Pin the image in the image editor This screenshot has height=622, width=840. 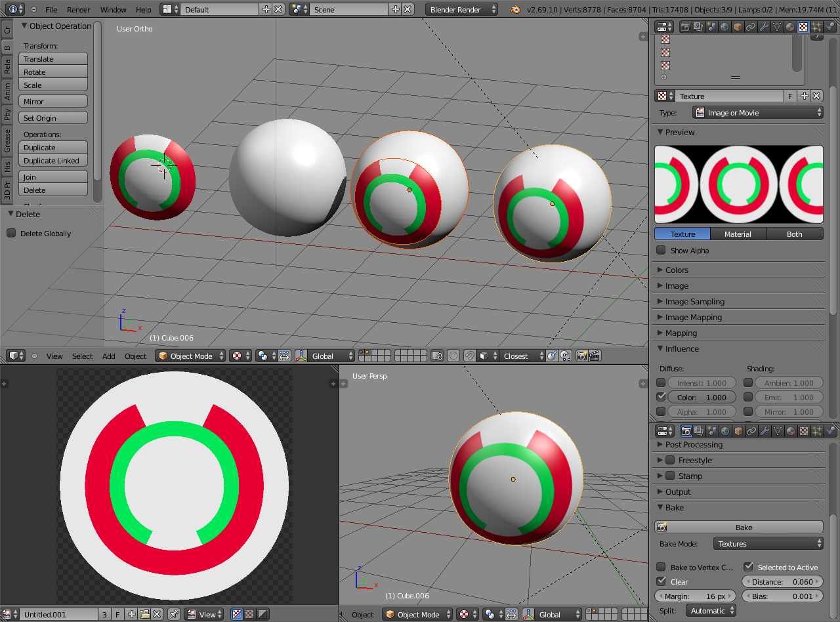pyautogui.click(x=174, y=614)
